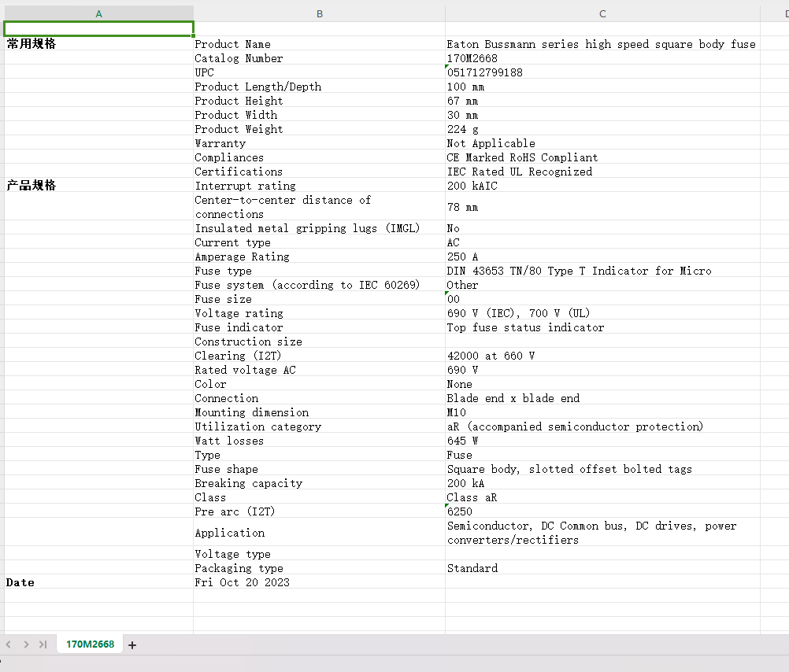Select the 'Watt losses' cell
The image size is (789, 672).
320,441
